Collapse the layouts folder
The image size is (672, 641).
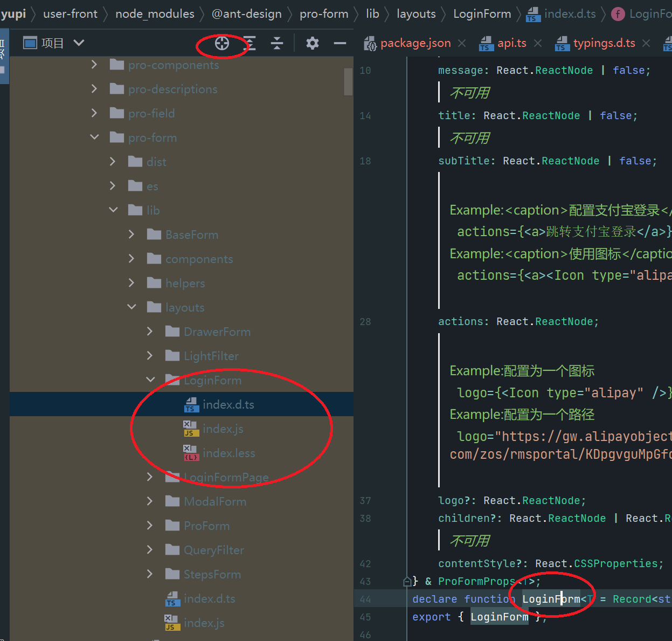click(x=131, y=307)
